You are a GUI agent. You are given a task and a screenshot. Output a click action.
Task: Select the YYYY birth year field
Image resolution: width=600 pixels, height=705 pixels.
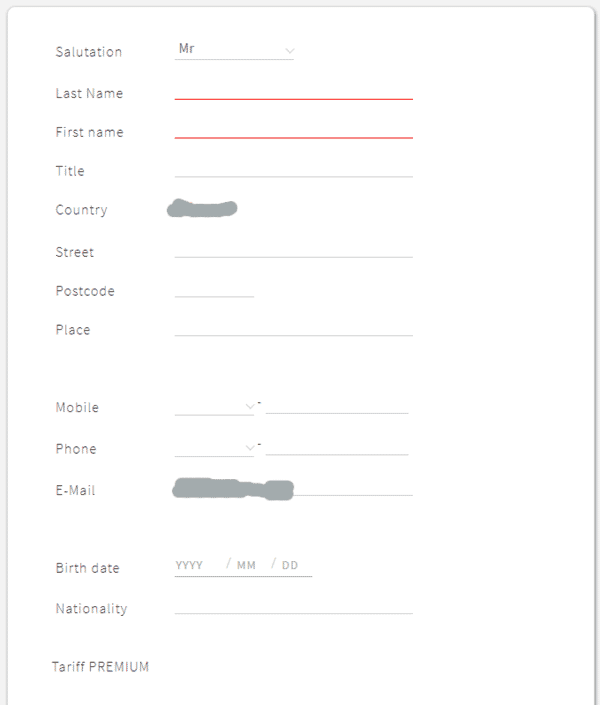point(190,566)
